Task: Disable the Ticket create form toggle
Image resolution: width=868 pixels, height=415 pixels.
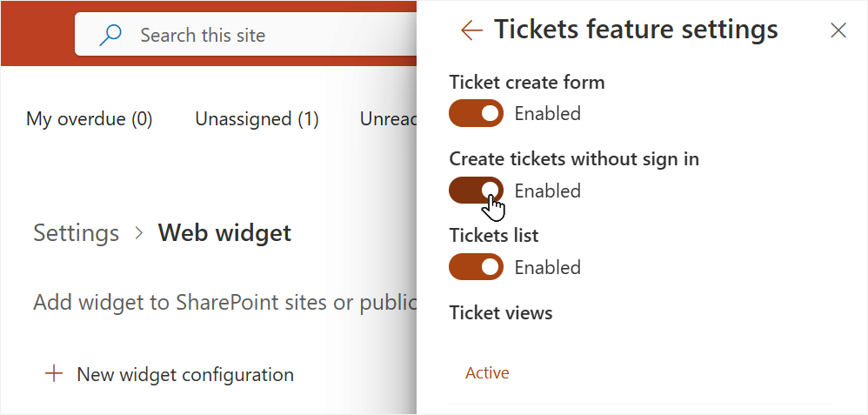Action: coord(476,113)
